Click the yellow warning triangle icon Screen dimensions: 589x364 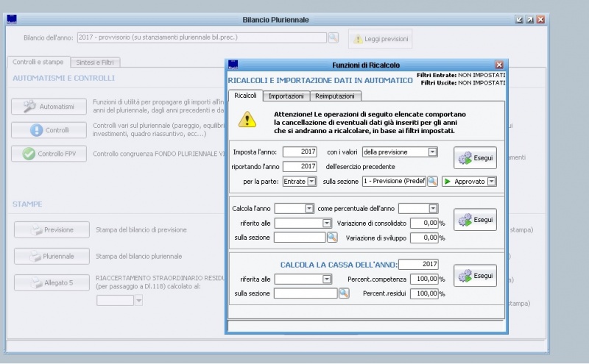[247, 120]
